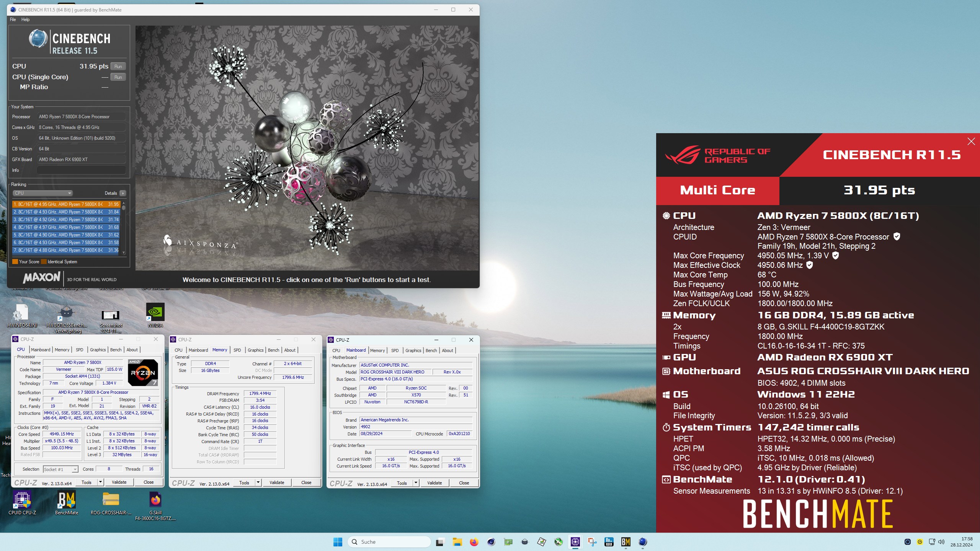Screen dimensions: 980x551
Task: Click Validate in rightmost CPU-Z window
Action: pyautogui.click(x=434, y=483)
